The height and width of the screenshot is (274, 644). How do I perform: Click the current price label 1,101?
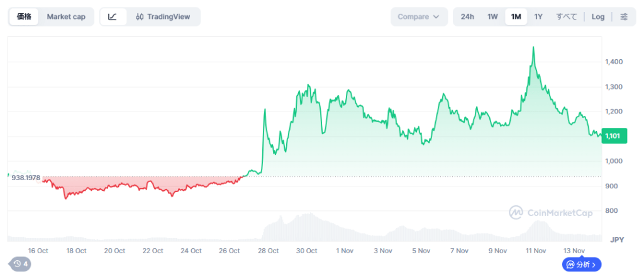click(x=613, y=135)
